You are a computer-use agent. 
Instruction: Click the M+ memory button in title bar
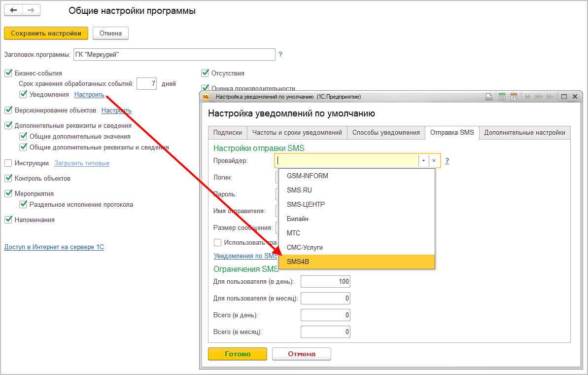pos(539,97)
